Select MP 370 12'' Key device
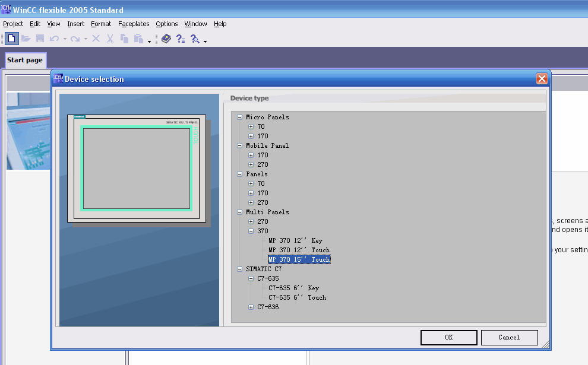The height and width of the screenshot is (365, 588). pos(296,240)
